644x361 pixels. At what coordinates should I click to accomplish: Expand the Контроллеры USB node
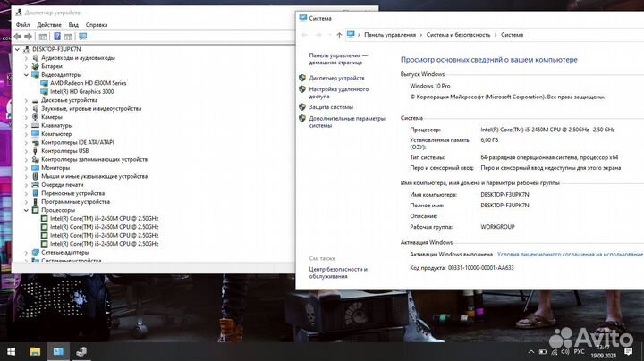pyautogui.click(x=26, y=151)
